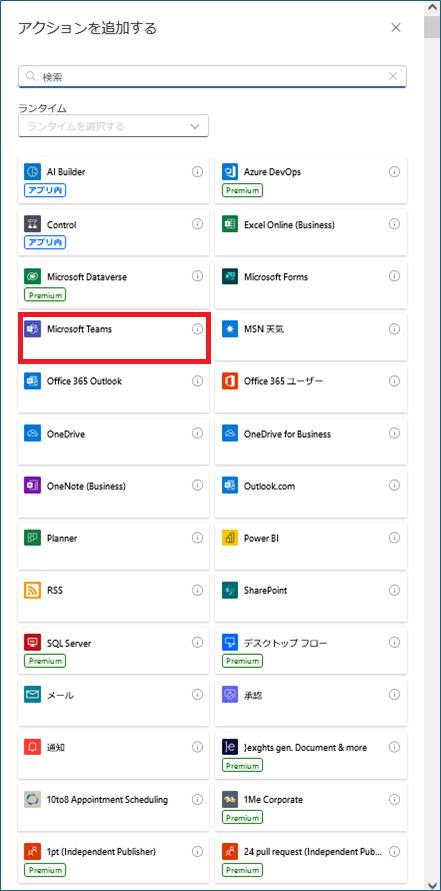441x891 pixels.
Task: Click Premium badge under Microsoft Dataverse
Action: [45, 295]
